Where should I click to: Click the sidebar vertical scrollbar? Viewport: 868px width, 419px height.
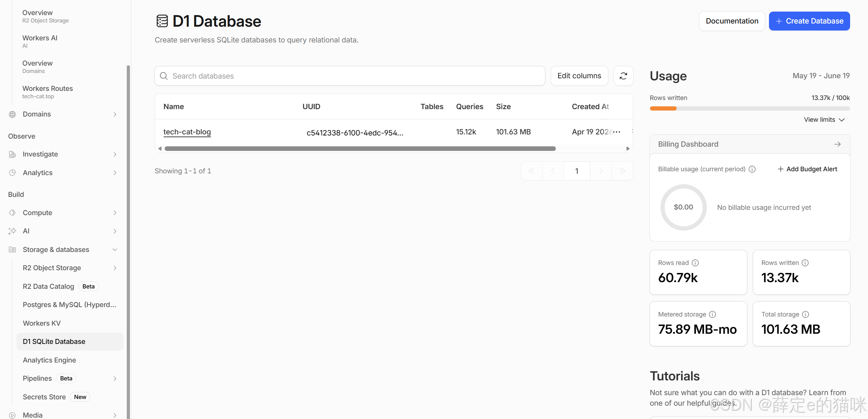pyautogui.click(x=128, y=242)
